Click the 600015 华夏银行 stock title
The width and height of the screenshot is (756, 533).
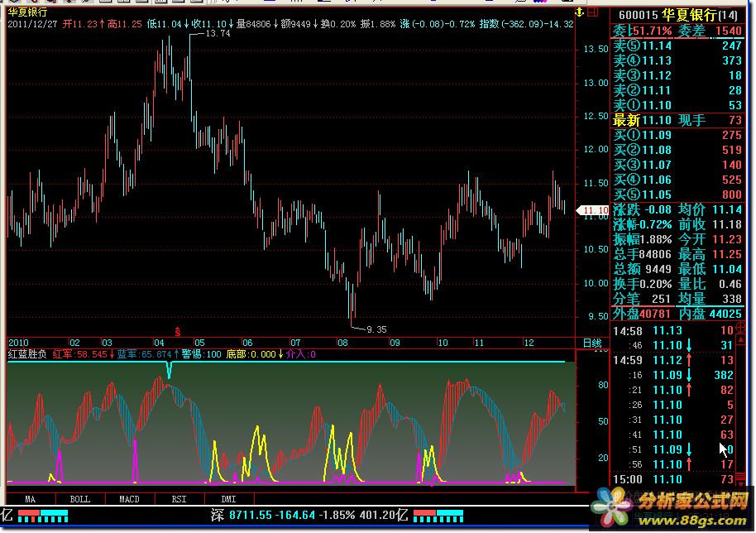coord(678,16)
